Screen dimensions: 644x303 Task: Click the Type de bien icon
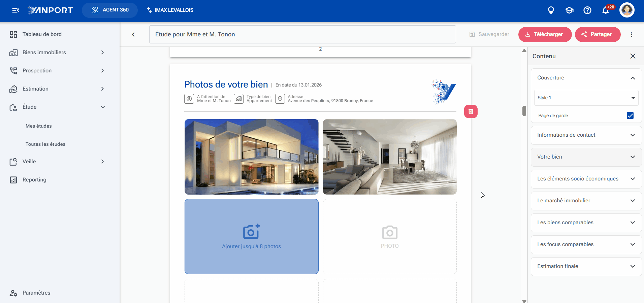point(238,99)
